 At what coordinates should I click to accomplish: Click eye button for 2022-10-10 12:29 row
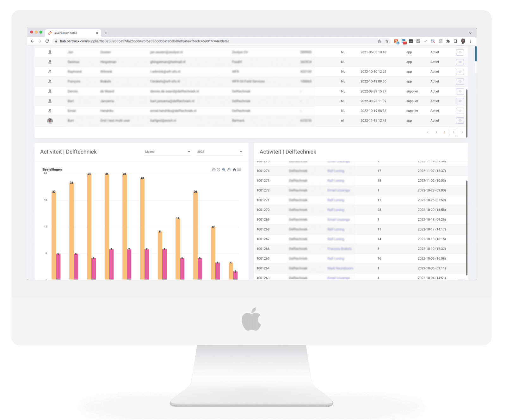[460, 72]
